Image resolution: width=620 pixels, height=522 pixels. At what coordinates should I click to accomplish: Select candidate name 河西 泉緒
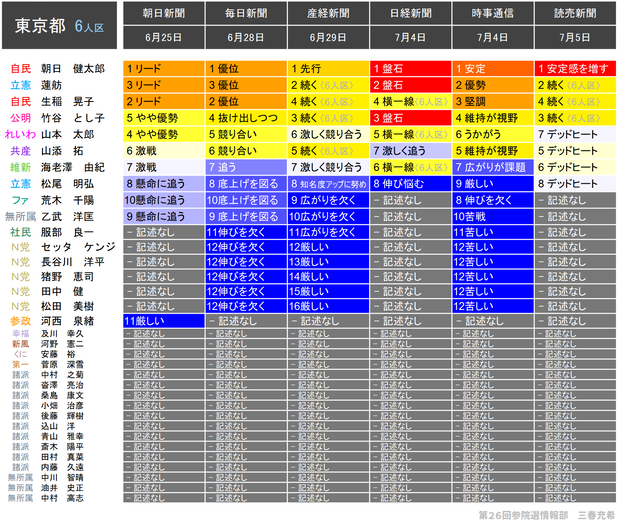67,321
